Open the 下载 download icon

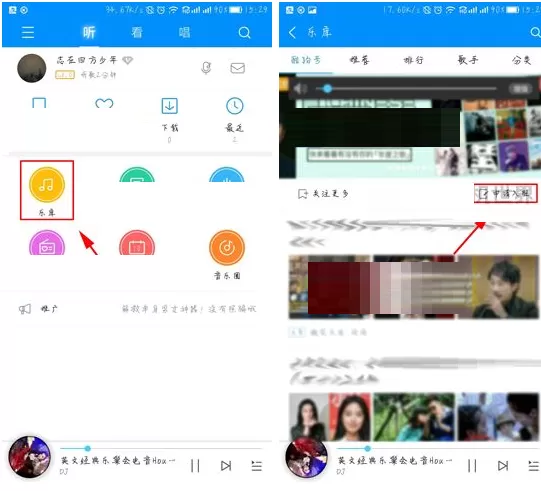click(x=169, y=106)
